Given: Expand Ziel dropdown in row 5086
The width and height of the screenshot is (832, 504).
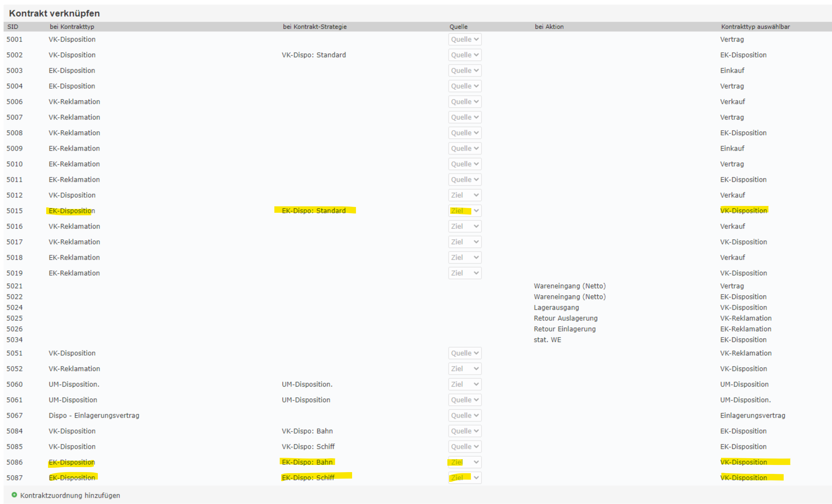Looking at the screenshot, I should [465, 462].
